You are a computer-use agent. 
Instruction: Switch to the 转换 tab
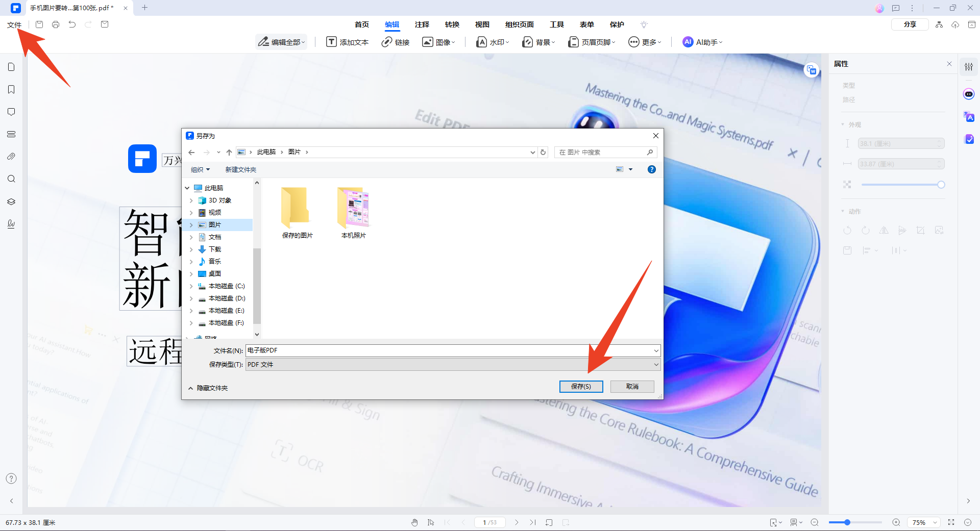[452, 24]
